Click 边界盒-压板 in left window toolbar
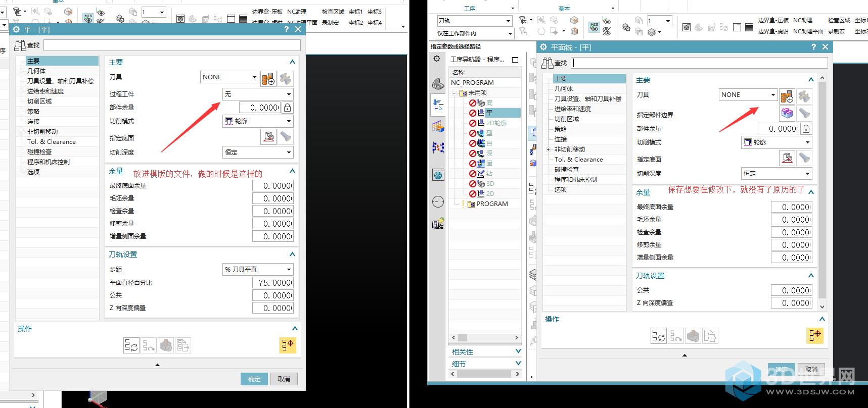868x408 pixels. point(267,12)
